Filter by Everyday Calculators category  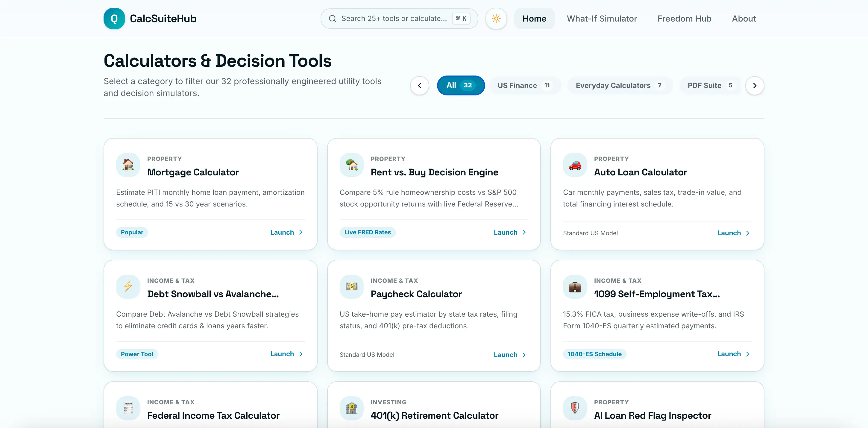(620, 85)
